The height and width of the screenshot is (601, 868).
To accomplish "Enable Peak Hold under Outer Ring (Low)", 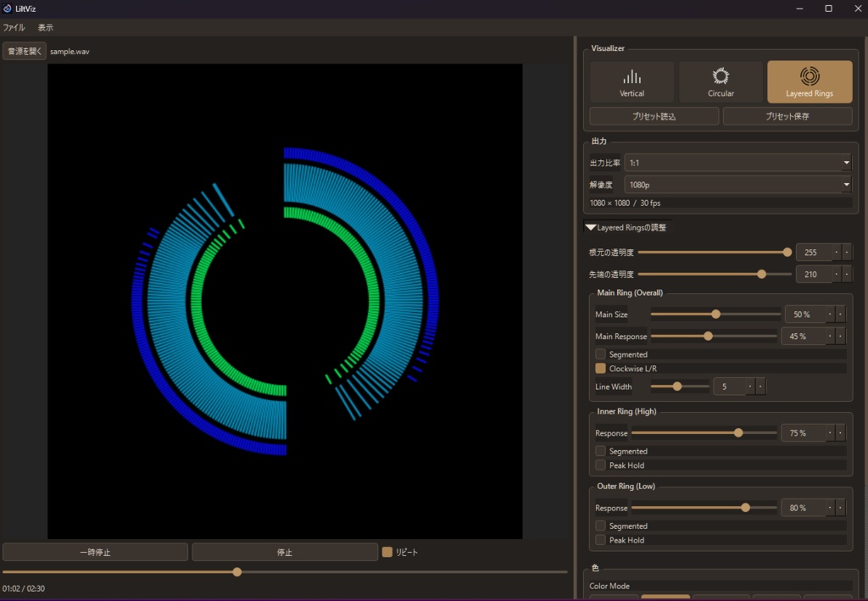I will [601, 540].
